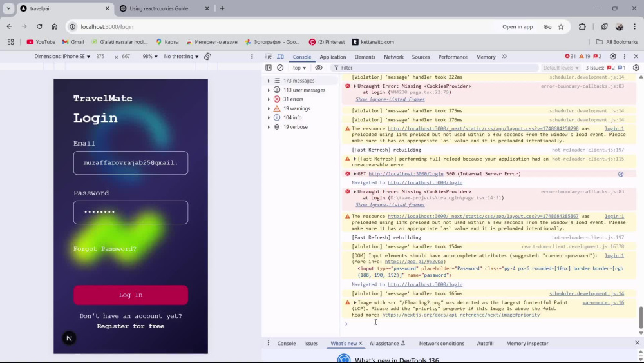Activate the inspect element picker
This screenshot has width=644, height=363.
click(x=269, y=57)
